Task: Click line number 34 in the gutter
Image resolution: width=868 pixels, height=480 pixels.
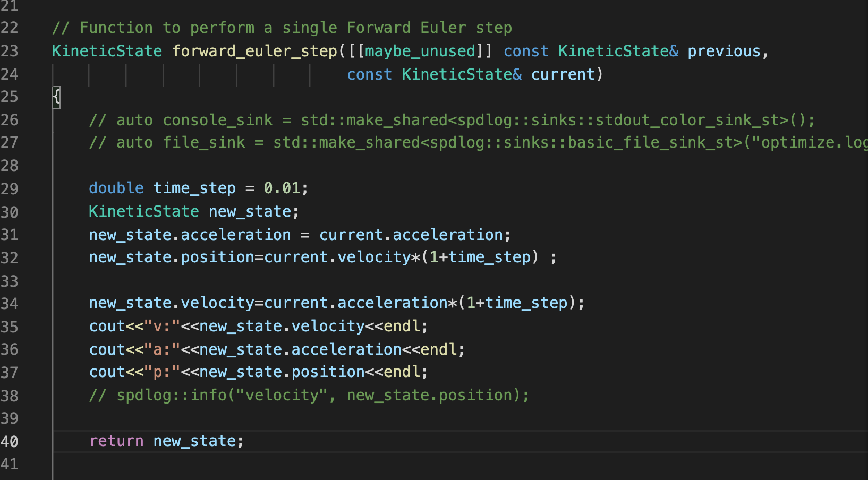Action: (10, 303)
